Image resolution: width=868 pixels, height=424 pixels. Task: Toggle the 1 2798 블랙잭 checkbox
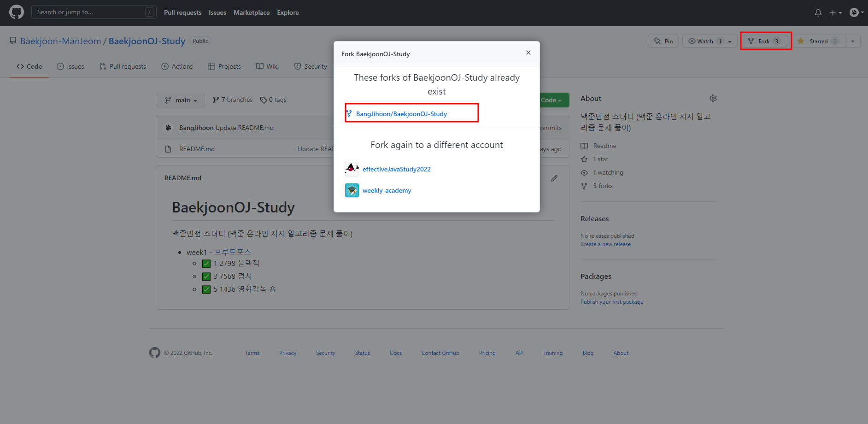point(206,264)
